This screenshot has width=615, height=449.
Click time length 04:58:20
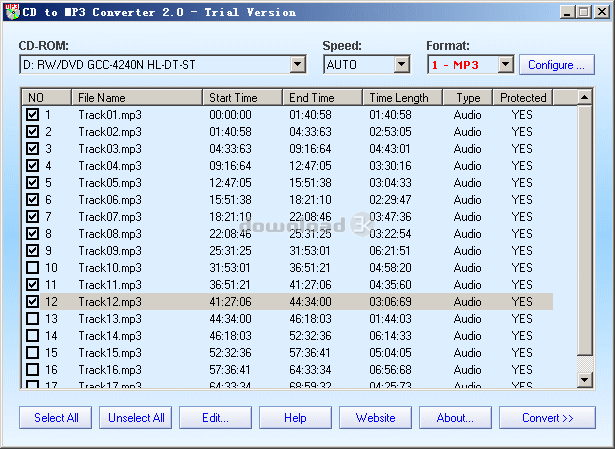coord(390,268)
